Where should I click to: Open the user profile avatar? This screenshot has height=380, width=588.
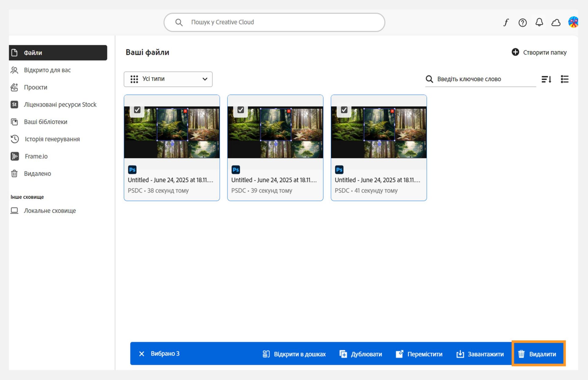(x=573, y=22)
